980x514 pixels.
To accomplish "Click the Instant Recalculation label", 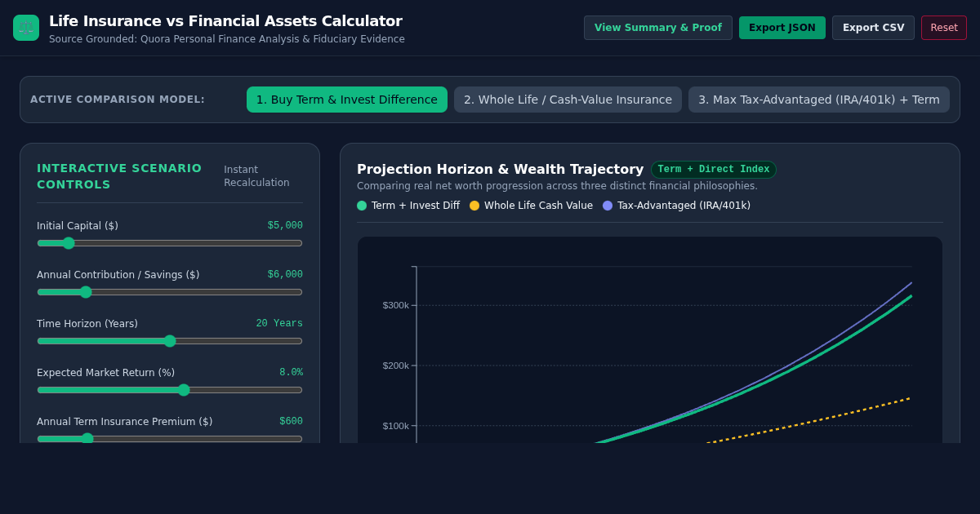I will tap(256, 176).
